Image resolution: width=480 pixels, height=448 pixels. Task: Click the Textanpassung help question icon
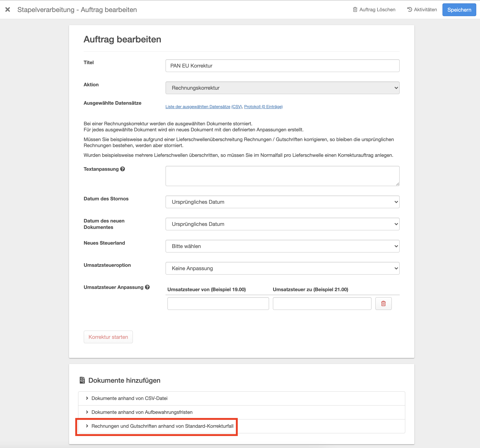(x=123, y=169)
